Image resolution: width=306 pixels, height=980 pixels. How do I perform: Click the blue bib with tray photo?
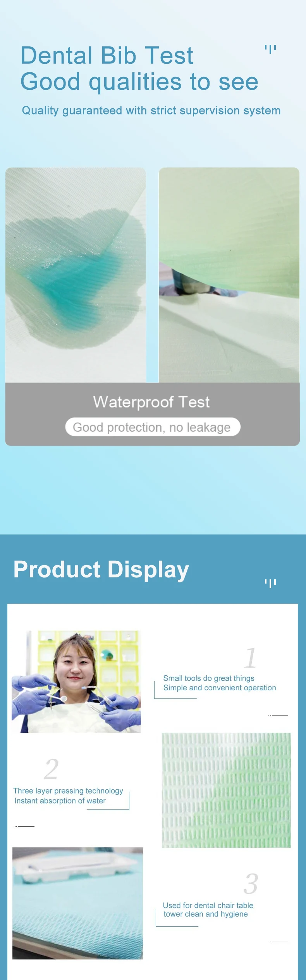pos(77,903)
